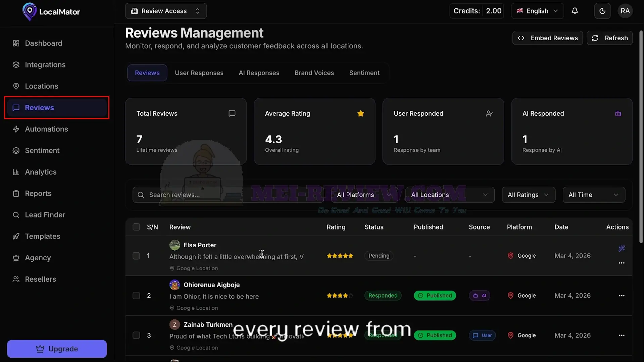644x362 pixels.
Task: Expand the All Time filter
Action: point(593,195)
